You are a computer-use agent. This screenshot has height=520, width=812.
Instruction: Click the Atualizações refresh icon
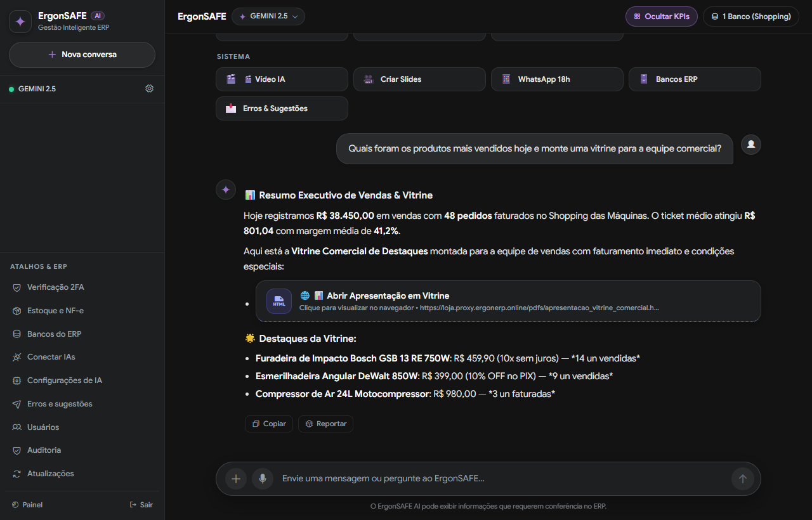[17, 474]
